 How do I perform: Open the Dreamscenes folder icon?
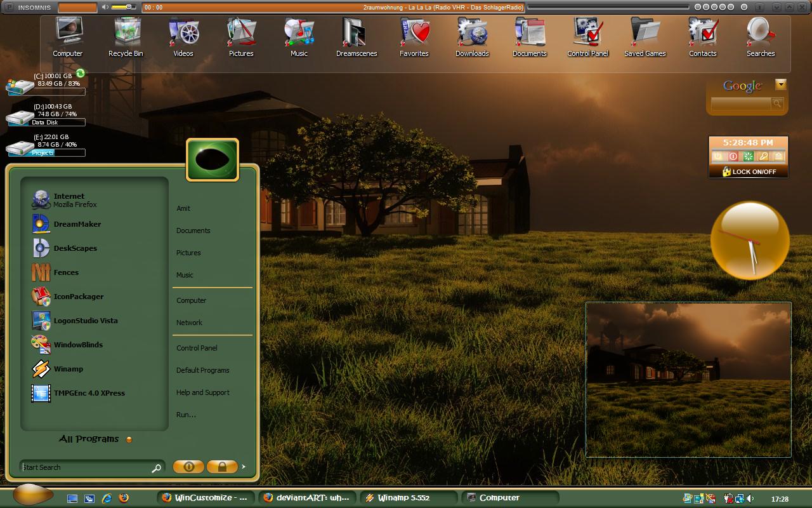coord(356,37)
